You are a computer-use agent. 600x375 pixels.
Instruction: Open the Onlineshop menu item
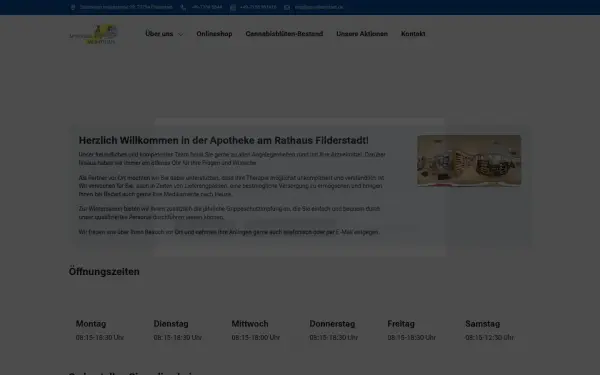(214, 34)
